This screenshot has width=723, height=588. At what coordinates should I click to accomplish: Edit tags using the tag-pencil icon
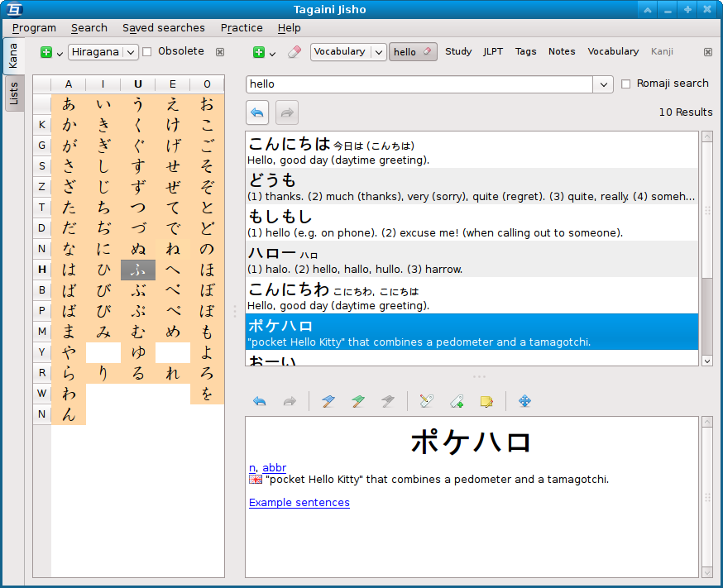click(x=427, y=401)
